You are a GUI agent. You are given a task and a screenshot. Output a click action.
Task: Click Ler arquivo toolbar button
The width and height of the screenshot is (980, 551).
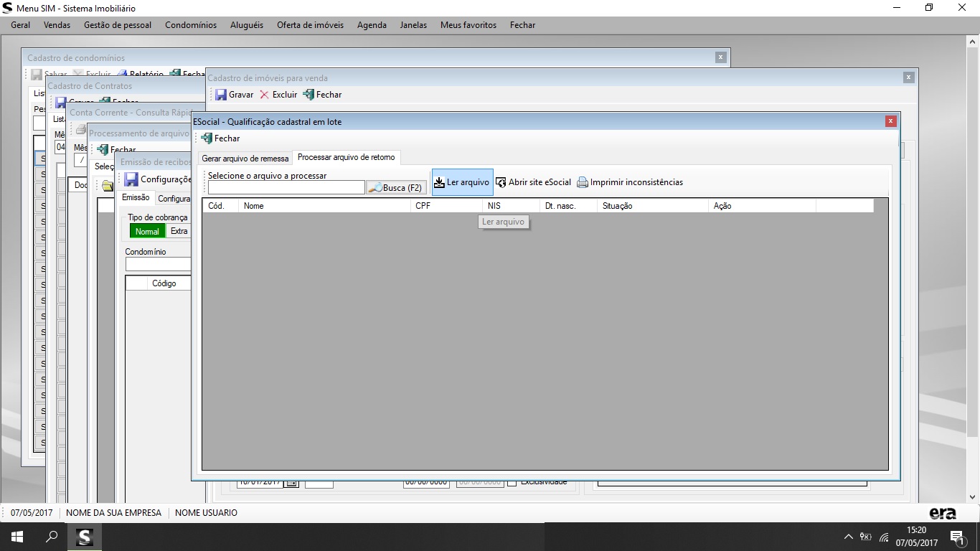tap(462, 182)
